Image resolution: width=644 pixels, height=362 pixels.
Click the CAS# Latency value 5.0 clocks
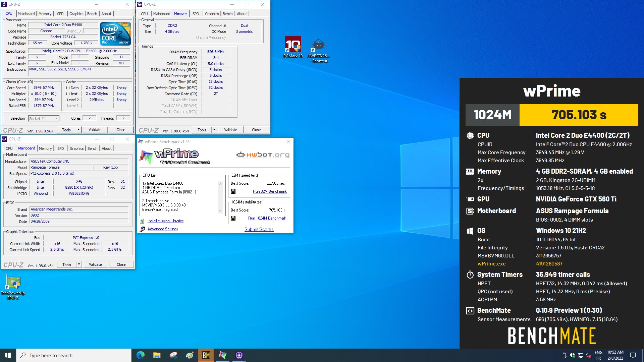[216, 64]
